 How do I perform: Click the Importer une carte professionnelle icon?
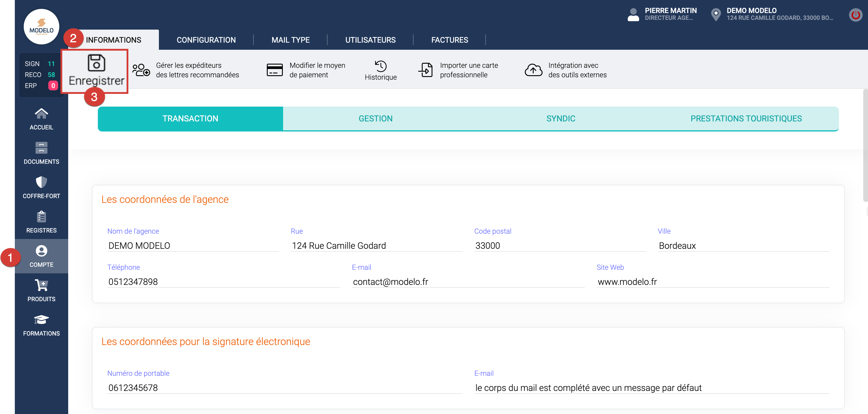[426, 70]
